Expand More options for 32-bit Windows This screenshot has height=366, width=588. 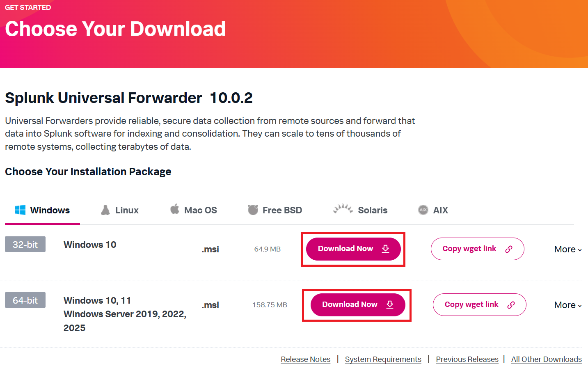568,249
